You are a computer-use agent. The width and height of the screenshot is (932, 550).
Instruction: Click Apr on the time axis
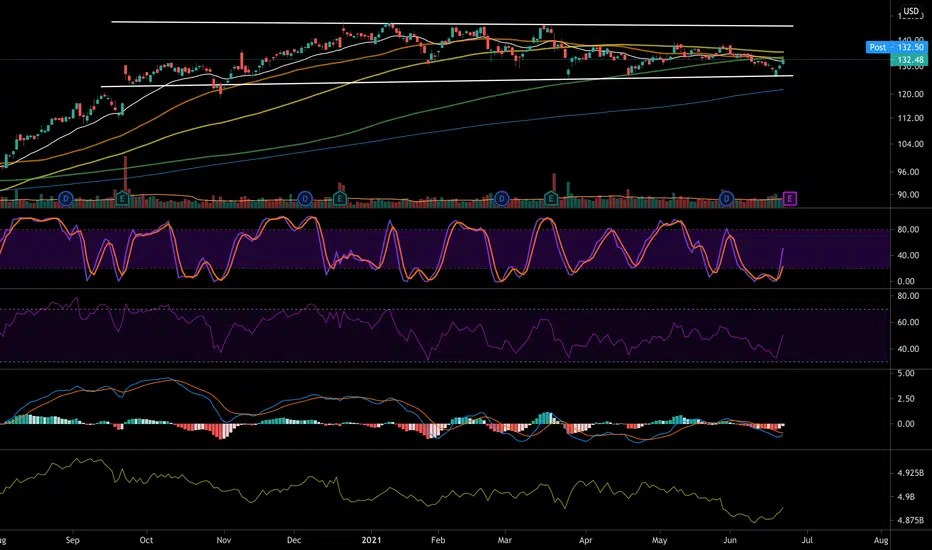[585, 540]
